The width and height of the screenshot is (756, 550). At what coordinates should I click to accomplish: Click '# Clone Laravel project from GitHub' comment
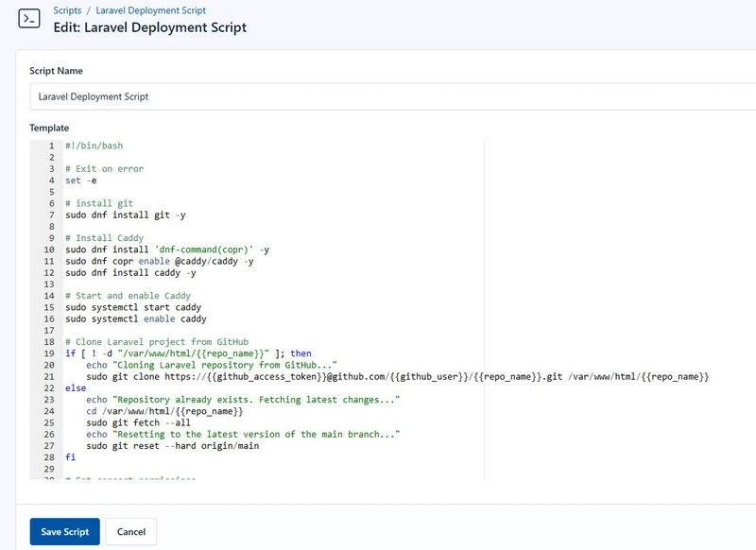pos(157,342)
